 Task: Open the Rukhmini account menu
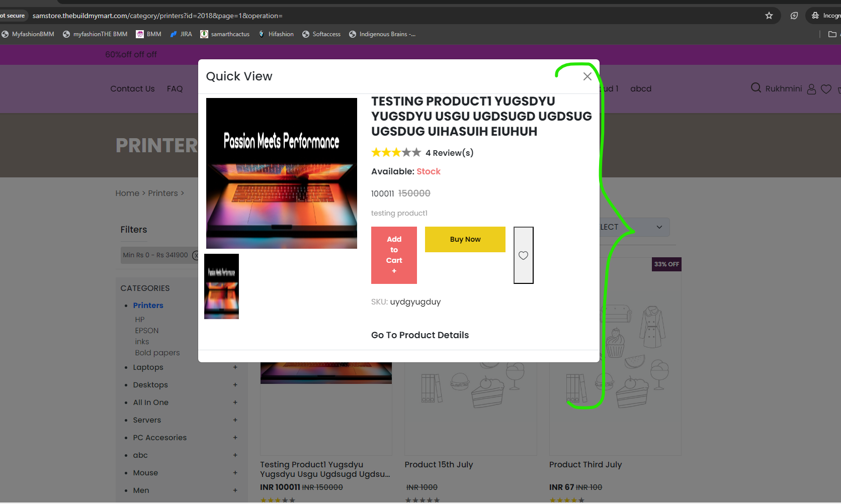[x=784, y=89]
